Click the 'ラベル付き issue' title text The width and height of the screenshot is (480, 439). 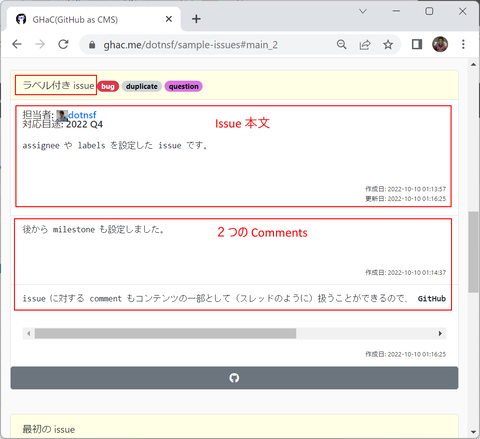click(58, 86)
